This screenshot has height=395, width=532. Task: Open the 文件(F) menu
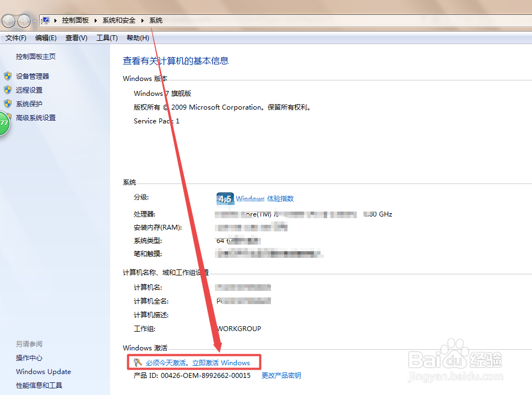point(15,37)
